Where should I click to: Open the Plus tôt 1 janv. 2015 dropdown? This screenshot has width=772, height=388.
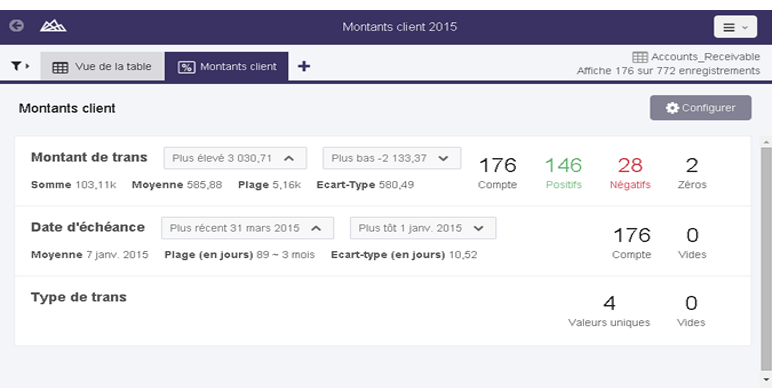(423, 228)
